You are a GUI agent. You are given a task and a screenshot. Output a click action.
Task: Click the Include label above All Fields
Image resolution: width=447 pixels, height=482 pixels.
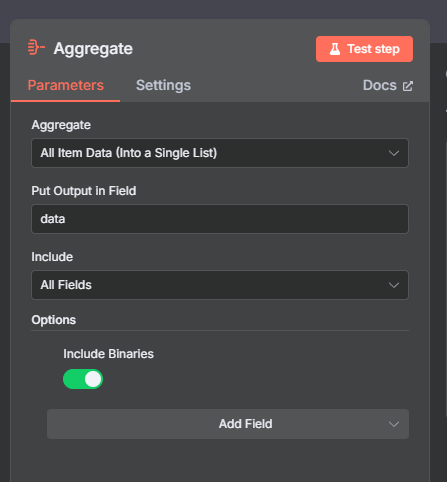[52, 257]
